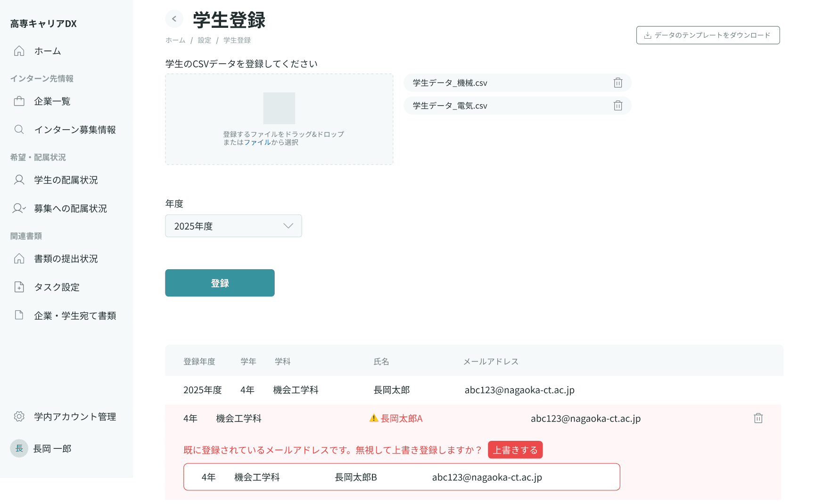Open 学内アカウント管理 via the gear icon
The image size is (815, 504).
pyautogui.click(x=19, y=416)
